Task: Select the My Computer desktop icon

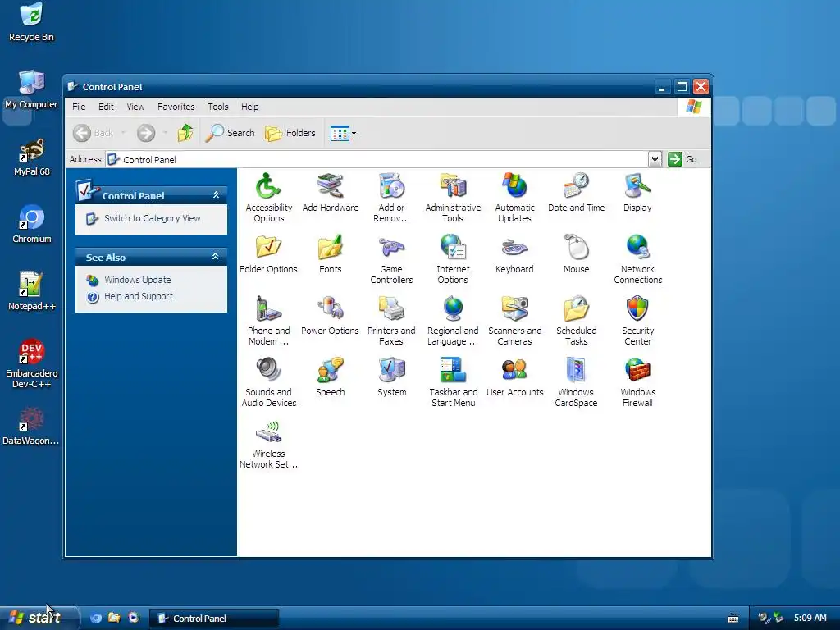Action: point(32,89)
